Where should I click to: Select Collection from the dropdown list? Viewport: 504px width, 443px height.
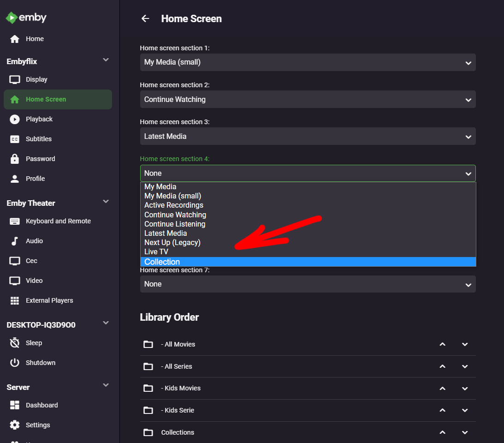[x=162, y=262]
